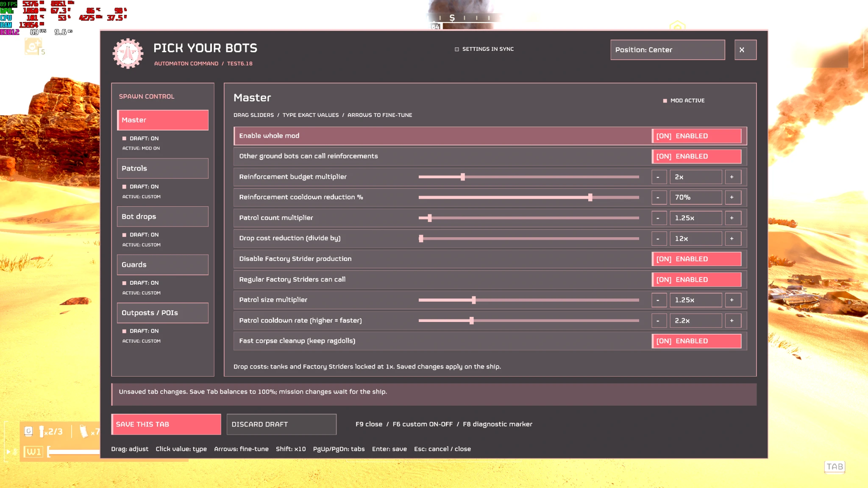Switch to the Patrols tab

(x=162, y=169)
